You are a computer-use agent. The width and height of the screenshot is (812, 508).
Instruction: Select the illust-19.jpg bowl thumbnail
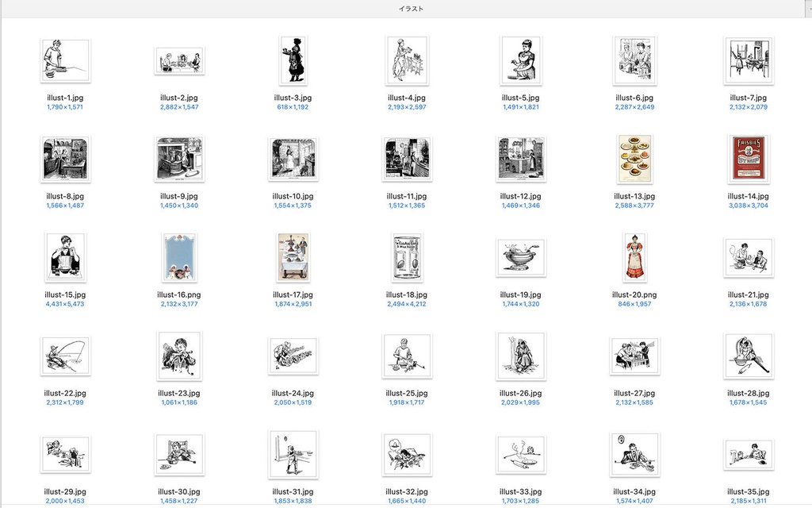point(520,257)
